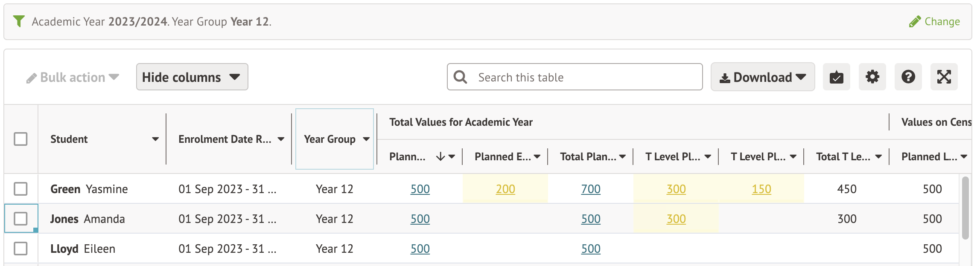The height and width of the screenshot is (266, 980).
Task: Expand table to fullscreen icon
Action: pos(944,77)
